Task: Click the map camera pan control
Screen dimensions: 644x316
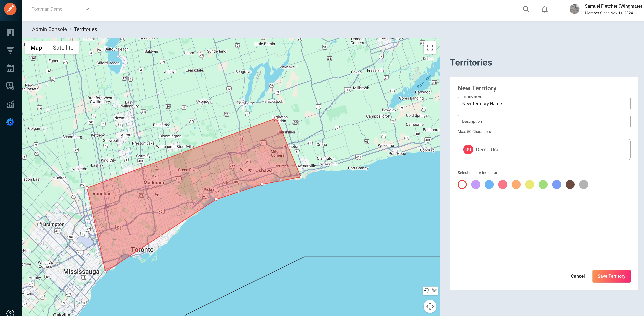Action: click(x=430, y=306)
